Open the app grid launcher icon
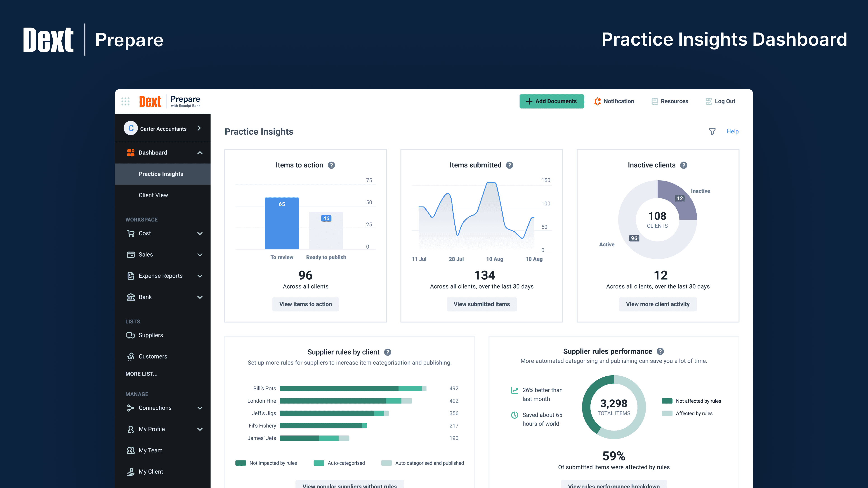The image size is (868, 488). pos(125,101)
